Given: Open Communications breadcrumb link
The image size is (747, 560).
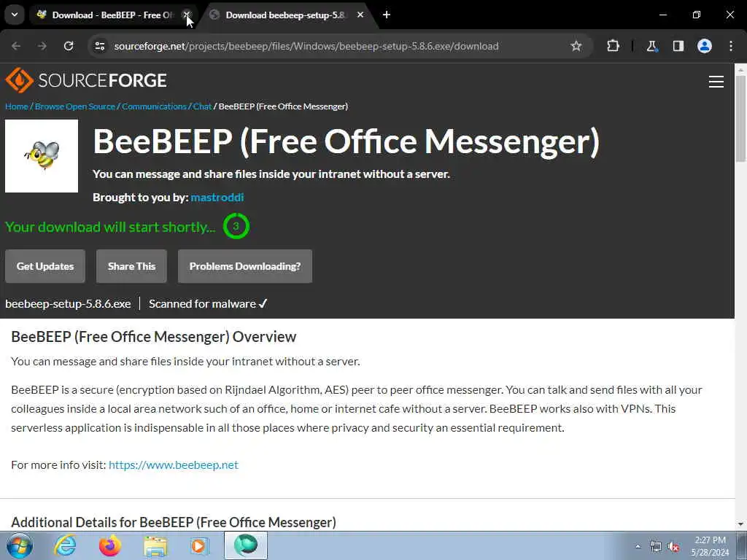Looking at the screenshot, I should (x=154, y=106).
